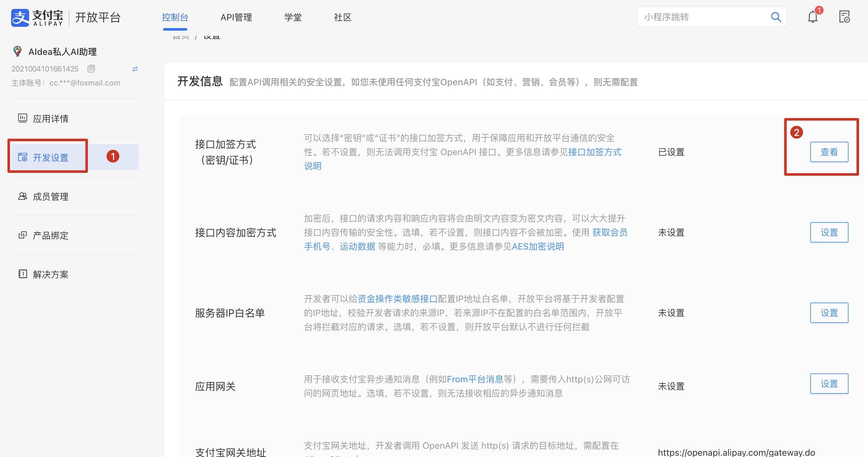Open the notification bell icon
This screenshot has height=457, width=868.
pyautogui.click(x=813, y=17)
